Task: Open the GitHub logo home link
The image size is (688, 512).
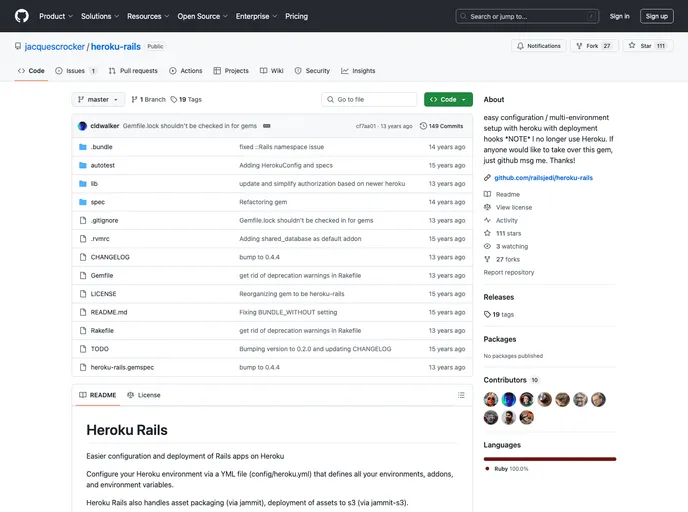Action: pyautogui.click(x=22, y=16)
